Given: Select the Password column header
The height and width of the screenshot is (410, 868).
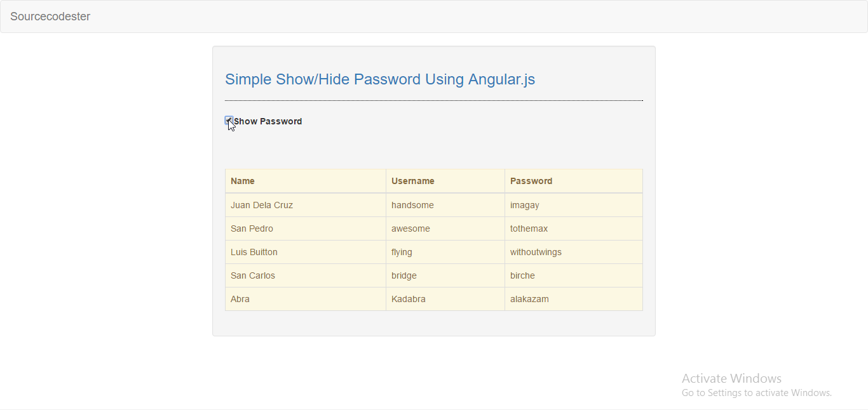Looking at the screenshot, I should 574,181.
